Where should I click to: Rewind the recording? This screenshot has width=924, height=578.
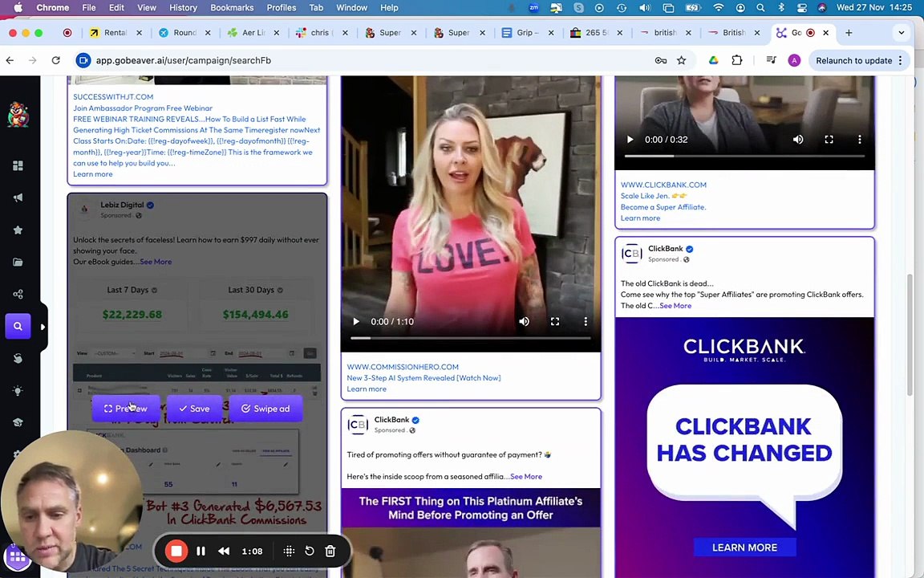(224, 551)
